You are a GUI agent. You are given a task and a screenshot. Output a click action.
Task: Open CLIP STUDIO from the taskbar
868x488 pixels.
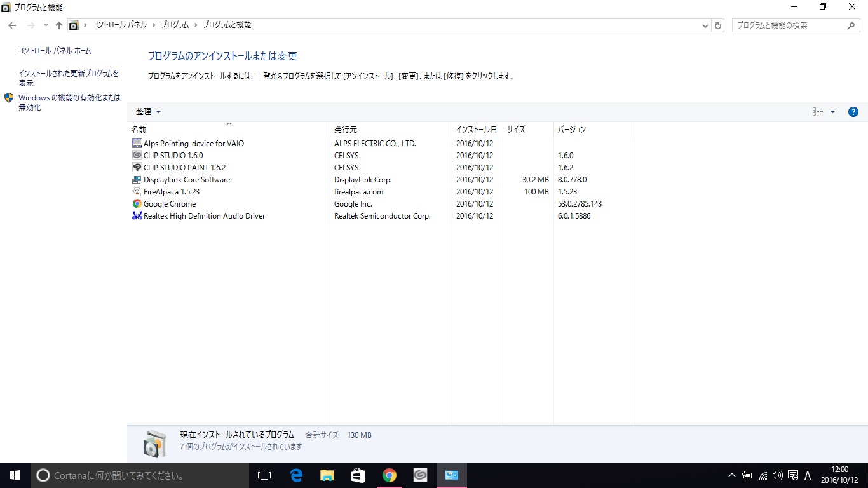(x=421, y=475)
